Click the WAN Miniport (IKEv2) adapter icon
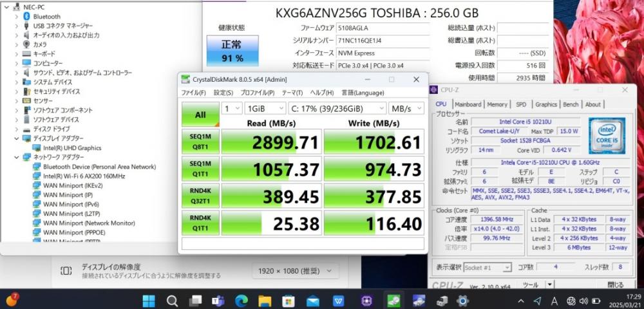644x309 pixels. [x=37, y=185]
